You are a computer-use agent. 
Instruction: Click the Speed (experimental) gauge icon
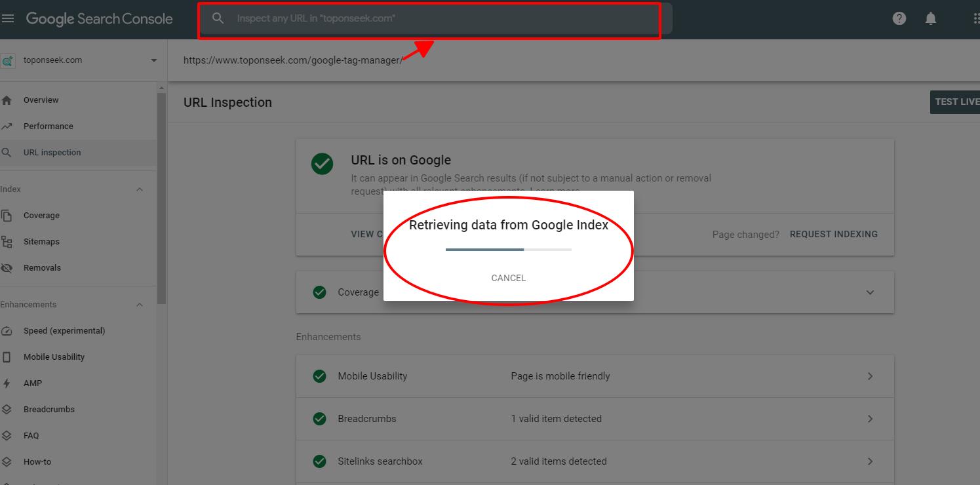pyautogui.click(x=7, y=331)
